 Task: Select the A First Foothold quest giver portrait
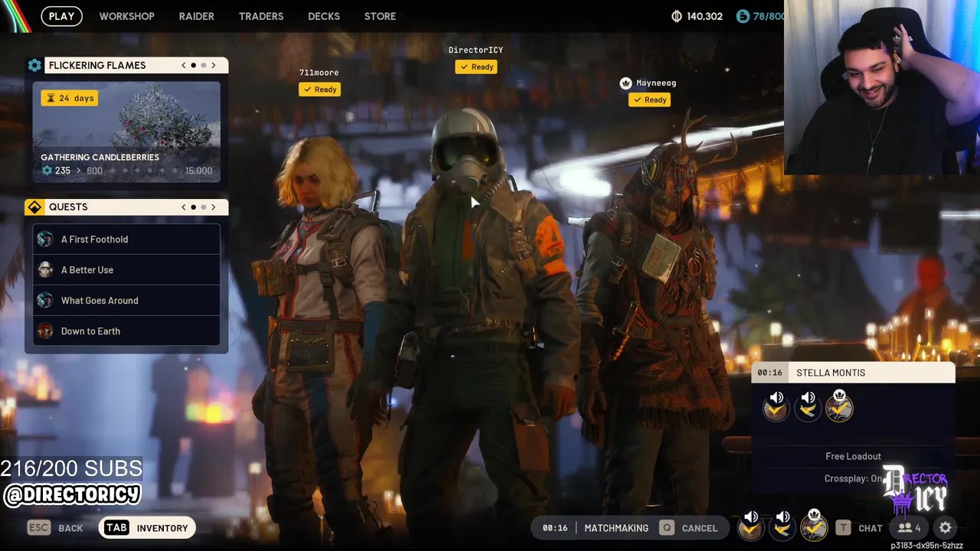click(x=45, y=240)
